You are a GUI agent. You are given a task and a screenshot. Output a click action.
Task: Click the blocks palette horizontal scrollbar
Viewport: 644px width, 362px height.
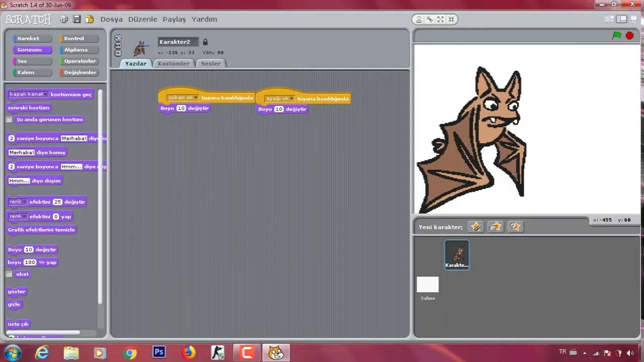[x=44, y=332]
